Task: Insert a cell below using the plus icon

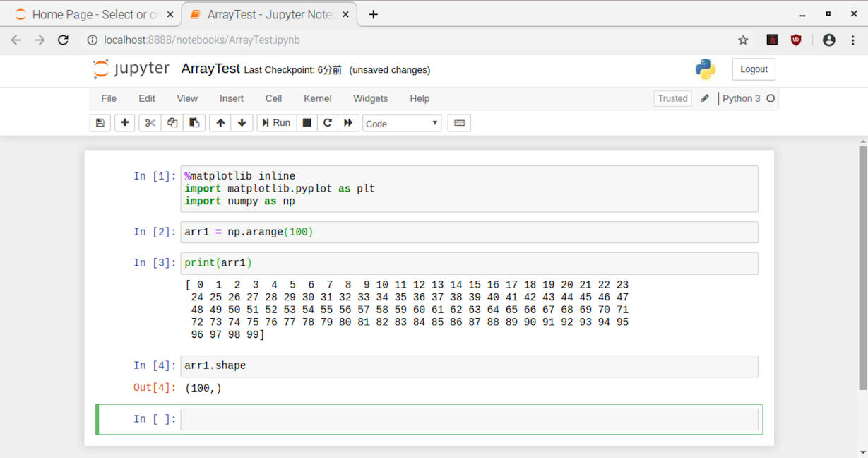Action: [125, 123]
